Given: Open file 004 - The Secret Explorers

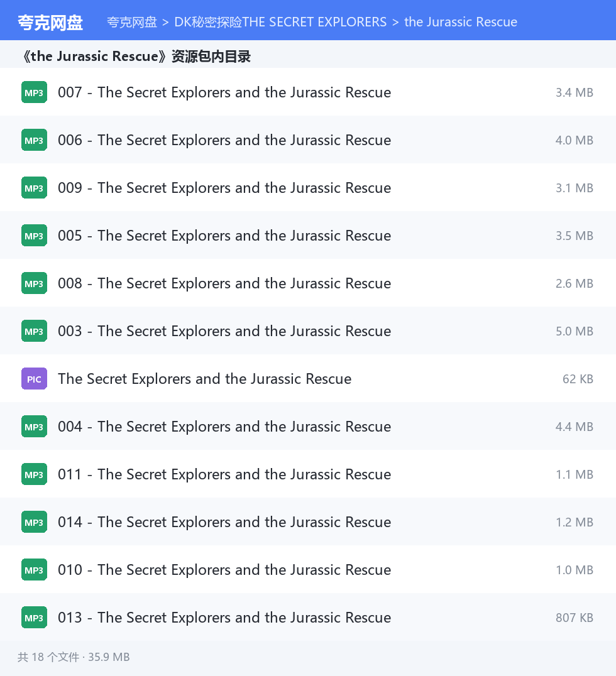Looking at the screenshot, I should (x=224, y=427).
